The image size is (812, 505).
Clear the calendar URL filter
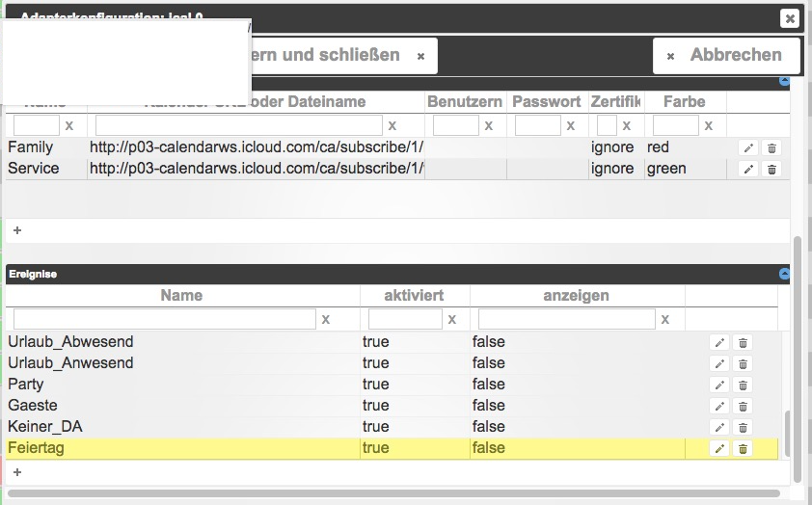click(392, 125)
